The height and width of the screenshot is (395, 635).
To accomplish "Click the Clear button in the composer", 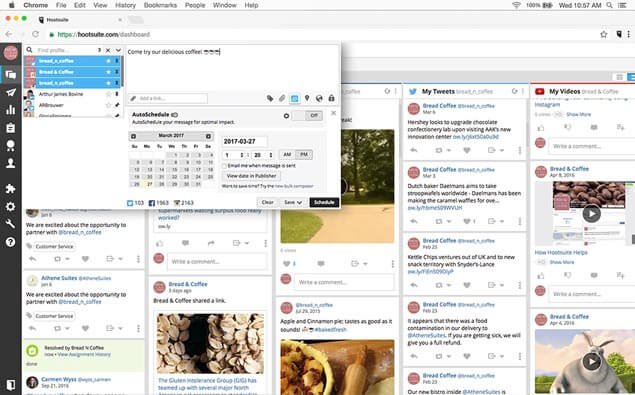I will pos(267,202).
